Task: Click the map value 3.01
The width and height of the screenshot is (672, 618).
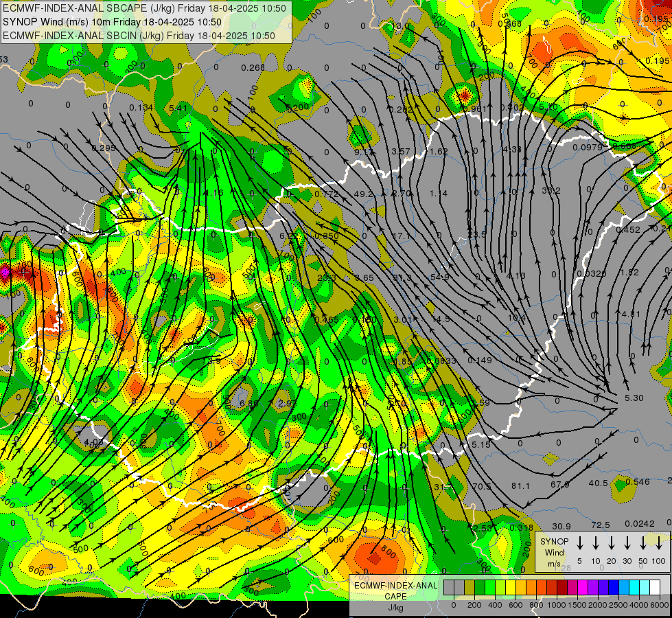Action: click(x=403, y=319)
